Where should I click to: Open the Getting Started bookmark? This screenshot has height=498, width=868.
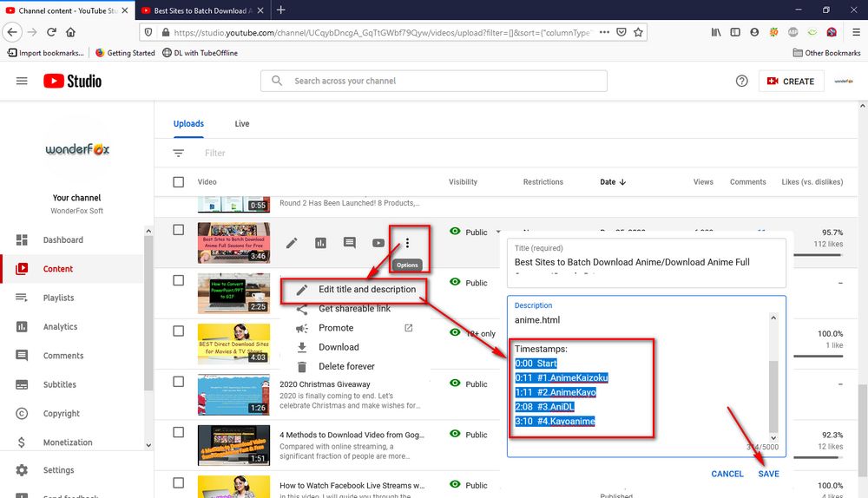[x=125, y=53]
